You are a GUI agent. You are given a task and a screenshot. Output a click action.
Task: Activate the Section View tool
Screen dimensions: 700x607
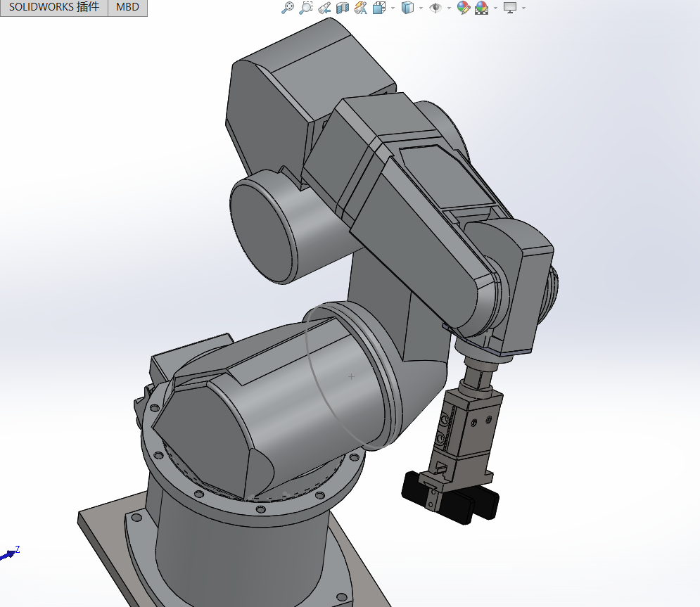[343, 8]
